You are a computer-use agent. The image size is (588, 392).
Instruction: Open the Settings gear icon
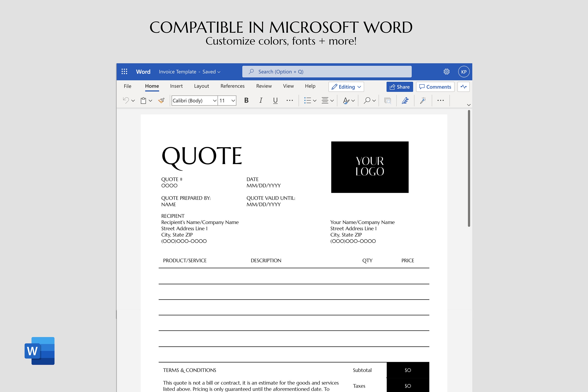click(x=446, y=72)
